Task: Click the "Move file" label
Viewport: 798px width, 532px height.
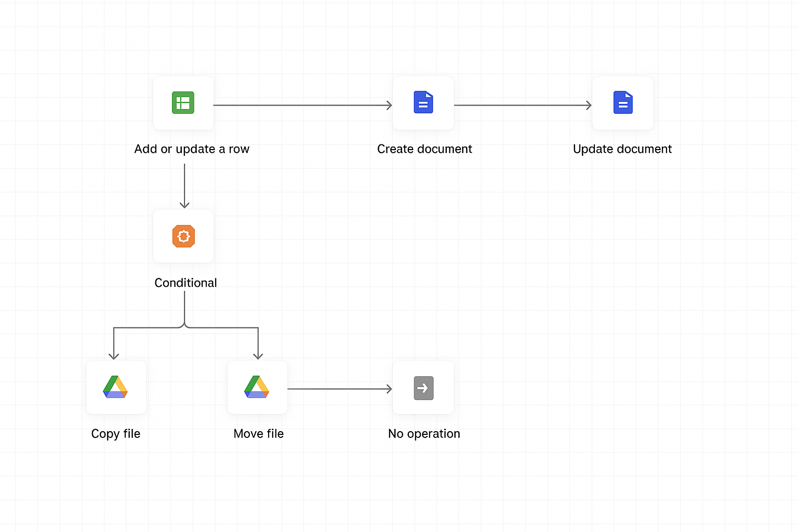Action: coord(259,434)
